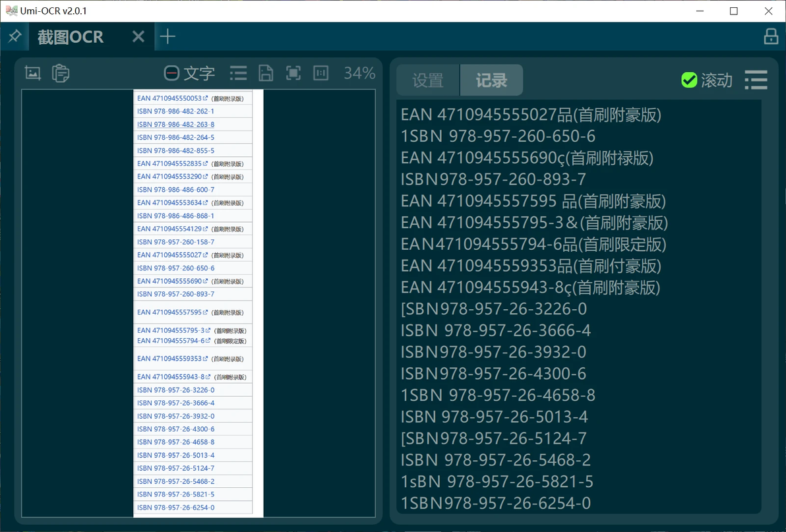Image resolution: width=786 pixels, height=532 pixels.
Task: Click ISBN 978-986-486-600-7 in preview image
Action: [175, 189]
